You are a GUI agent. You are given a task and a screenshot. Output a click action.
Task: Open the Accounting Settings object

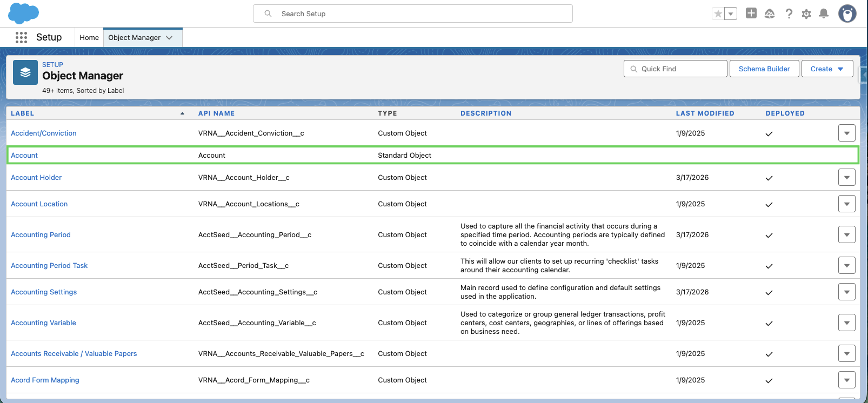point(44,292)
